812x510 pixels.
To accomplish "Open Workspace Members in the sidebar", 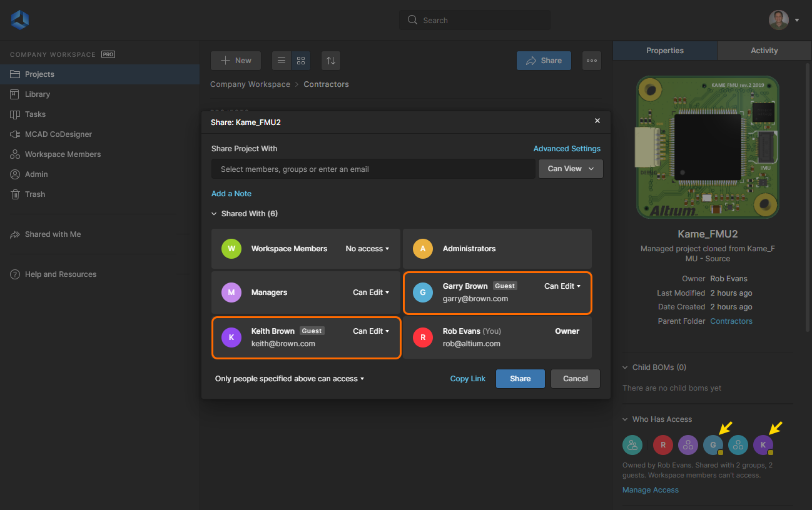I will point(99,154).
